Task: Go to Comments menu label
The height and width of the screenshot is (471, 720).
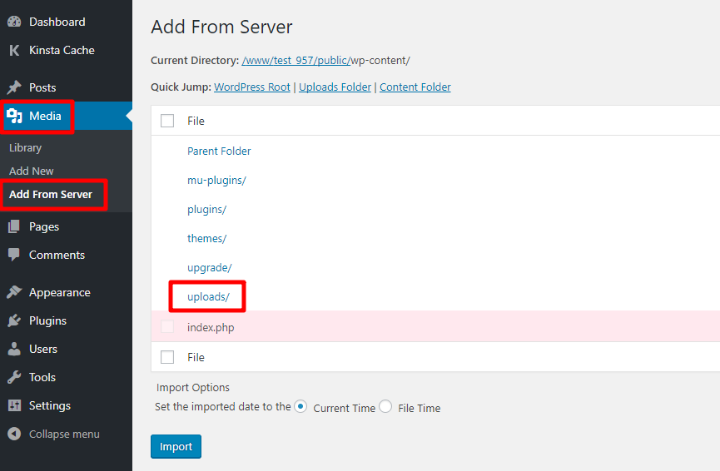Action: 57,255
